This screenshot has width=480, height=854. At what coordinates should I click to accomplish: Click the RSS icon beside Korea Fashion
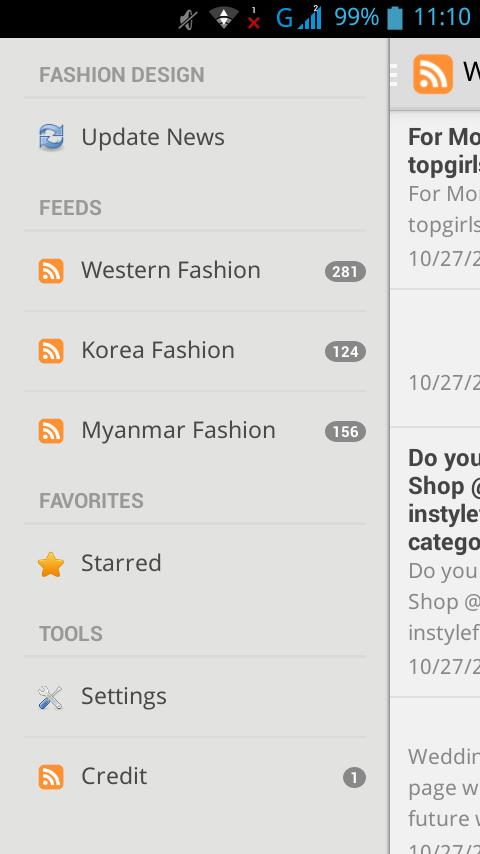coord(51,351)
